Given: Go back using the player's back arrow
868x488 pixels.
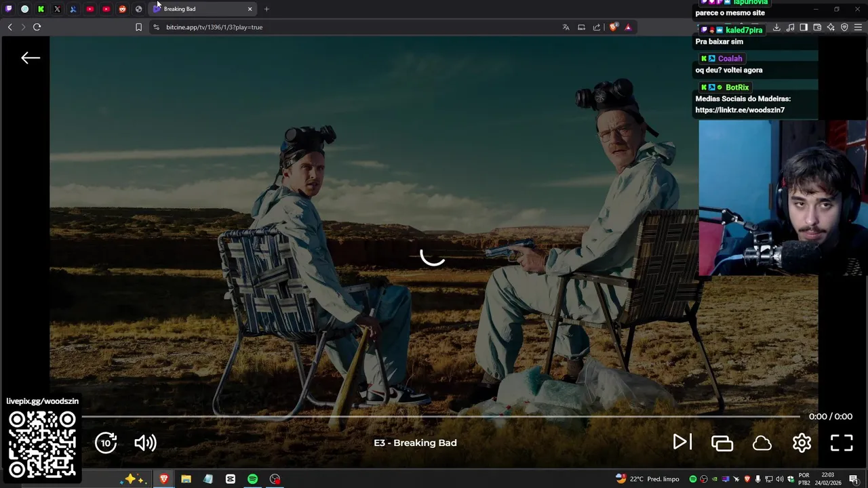Looking at the screenshot, I should (31, 58).
